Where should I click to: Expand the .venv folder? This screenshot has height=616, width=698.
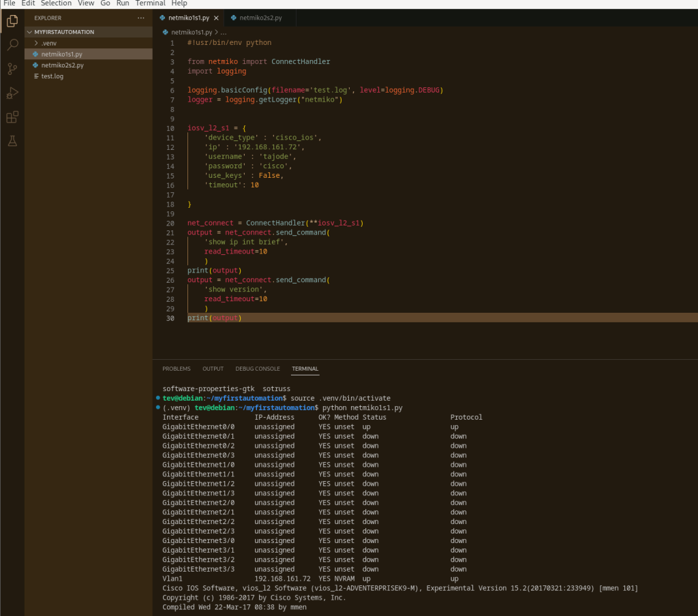click(x=48, y=43)
